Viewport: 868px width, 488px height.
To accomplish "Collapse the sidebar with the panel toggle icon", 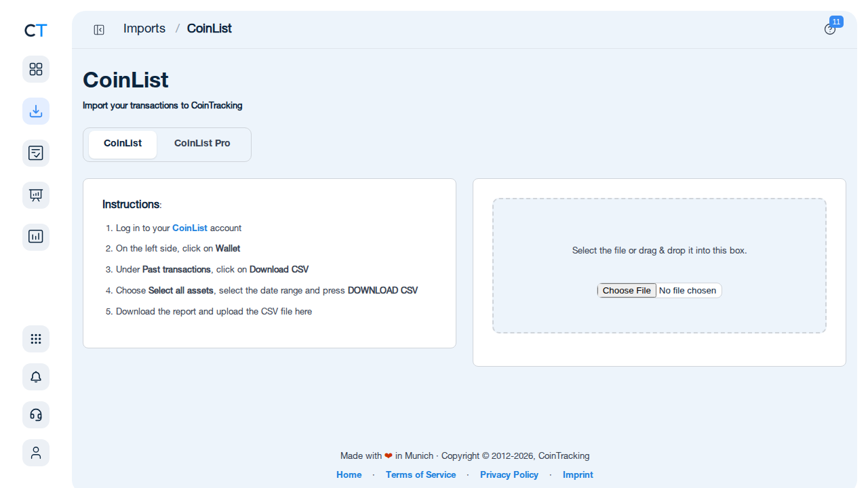I will click(x=99, y=30).
